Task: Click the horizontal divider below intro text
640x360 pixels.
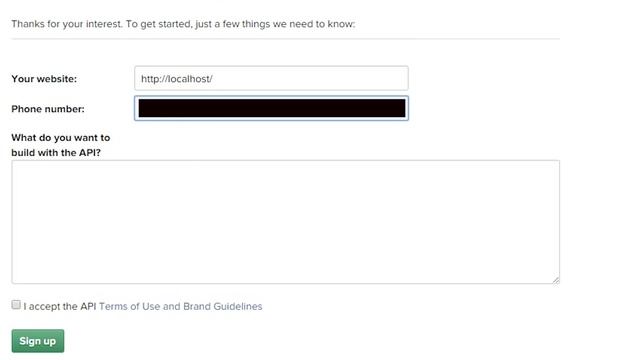Action: click(285, 39)
